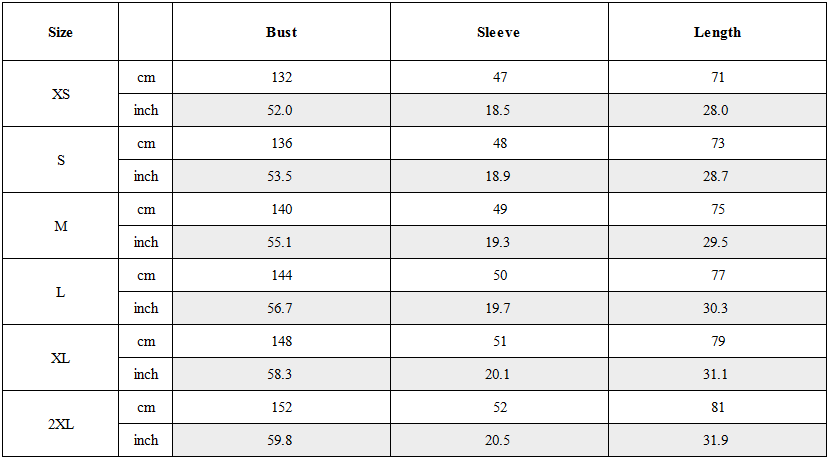Select 2XL sleeve inch value 20.5
This screenshot has width=831, height=460.
498,440
